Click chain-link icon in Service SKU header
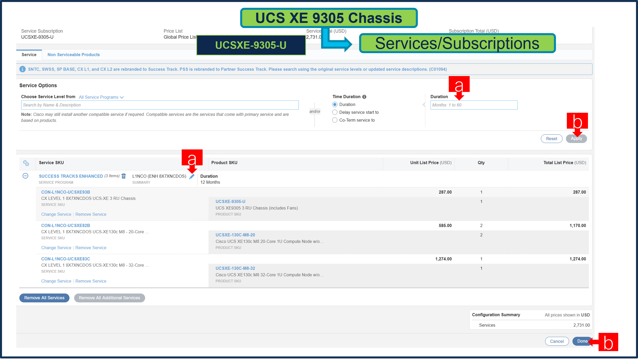This screenshot has width=638, height=364. (x=26, y=163)
